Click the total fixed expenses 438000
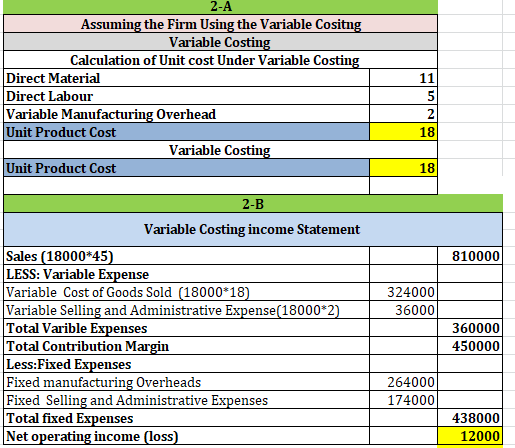The height and width of the screenshot is (448, 515). pyautogui.click(x=470, y=418)
